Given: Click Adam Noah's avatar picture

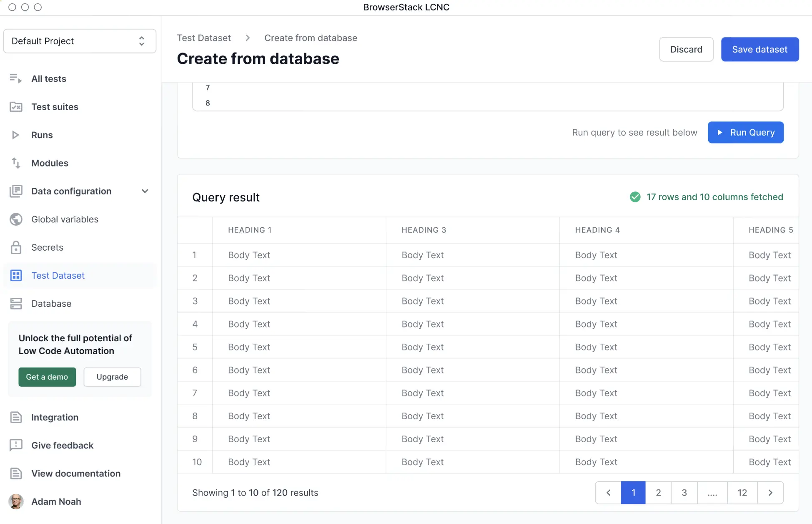Looking at the screenshot, I should (16, 501).
